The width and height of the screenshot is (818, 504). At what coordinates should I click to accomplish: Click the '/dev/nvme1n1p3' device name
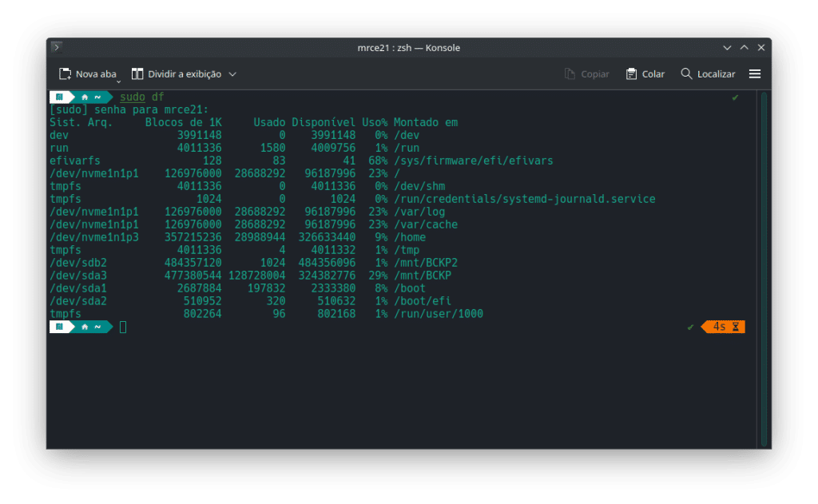(x=94, y=237)
